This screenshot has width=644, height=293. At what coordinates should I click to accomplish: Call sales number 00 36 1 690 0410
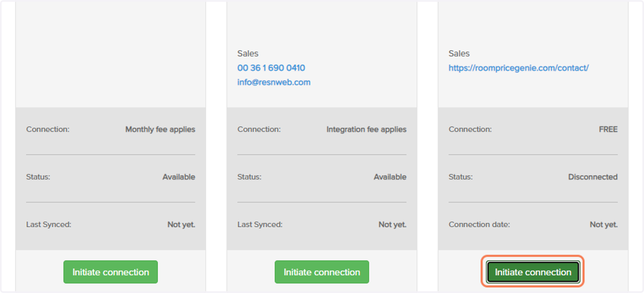pyautogui.click(x=271, y=68)
